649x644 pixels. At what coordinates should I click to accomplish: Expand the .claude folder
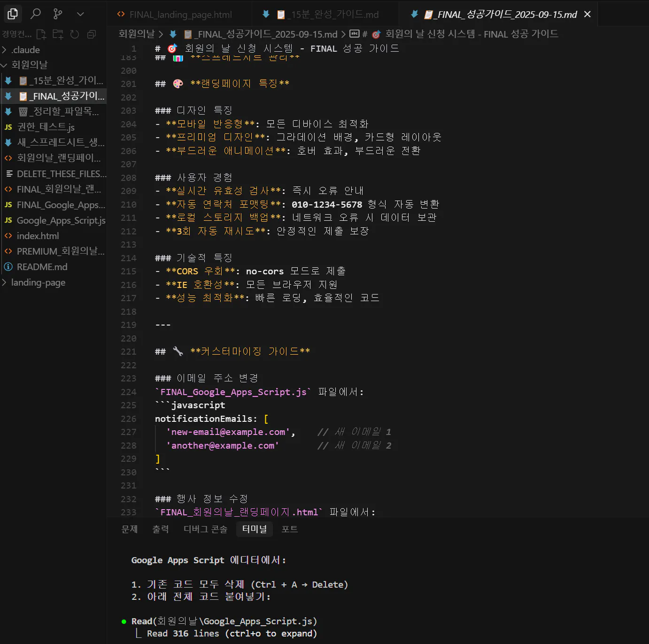click(x=53, y=50)
